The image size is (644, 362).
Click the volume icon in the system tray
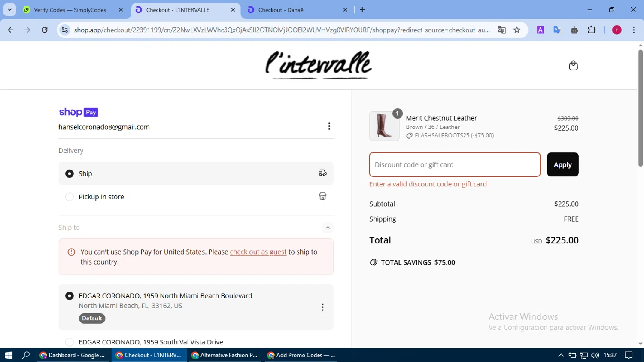tap(595, 355)
